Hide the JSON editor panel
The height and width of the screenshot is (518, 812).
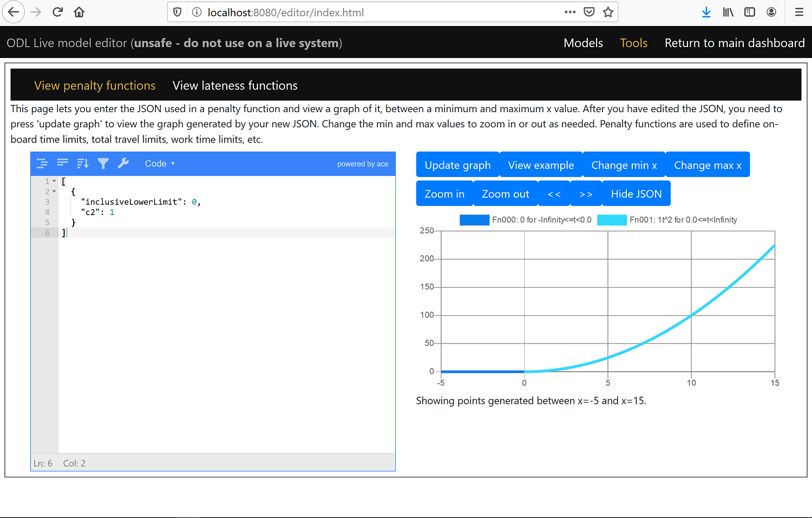[636, 194]
